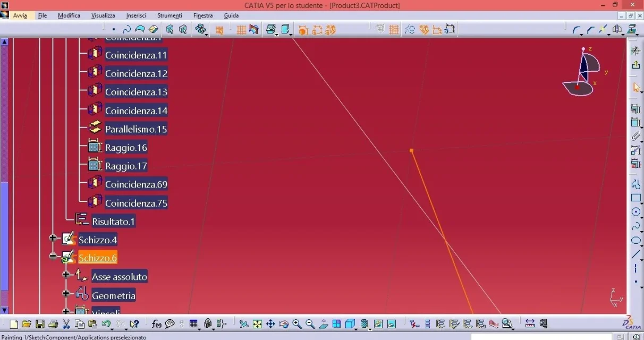Collapse the Schizzo.6 tree node

53,256
